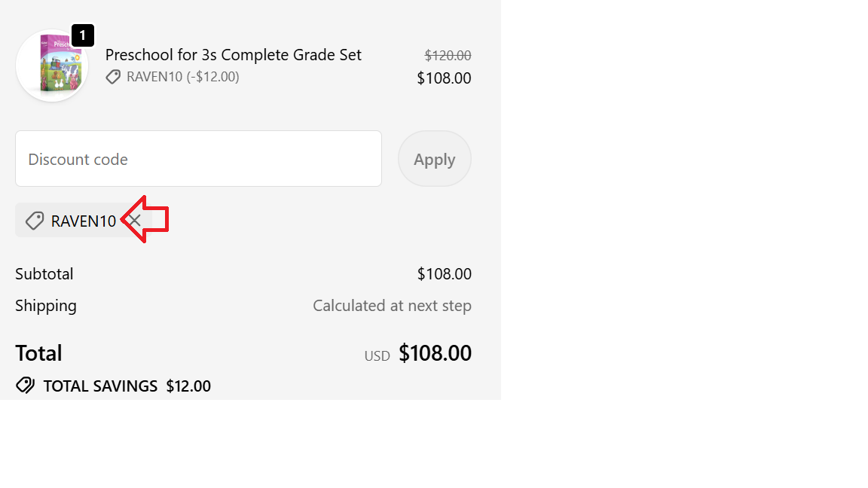This screenshot has height=488, width=868.
Task: Select the Shipping row label
Action: (46, 305)
